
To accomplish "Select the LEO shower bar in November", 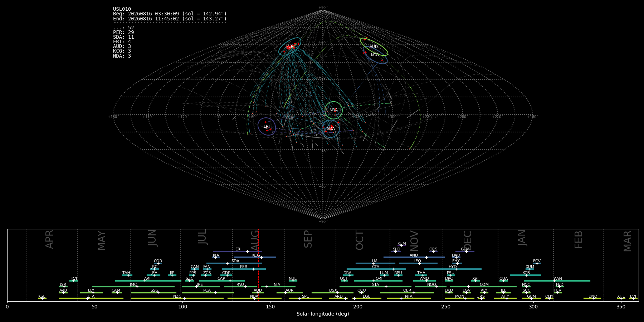I will [418, 263].
